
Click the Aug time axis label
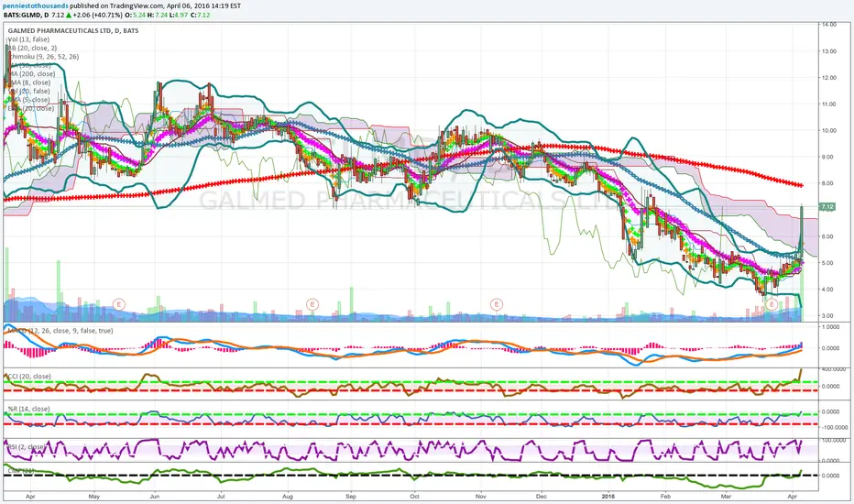coord(288,497)
